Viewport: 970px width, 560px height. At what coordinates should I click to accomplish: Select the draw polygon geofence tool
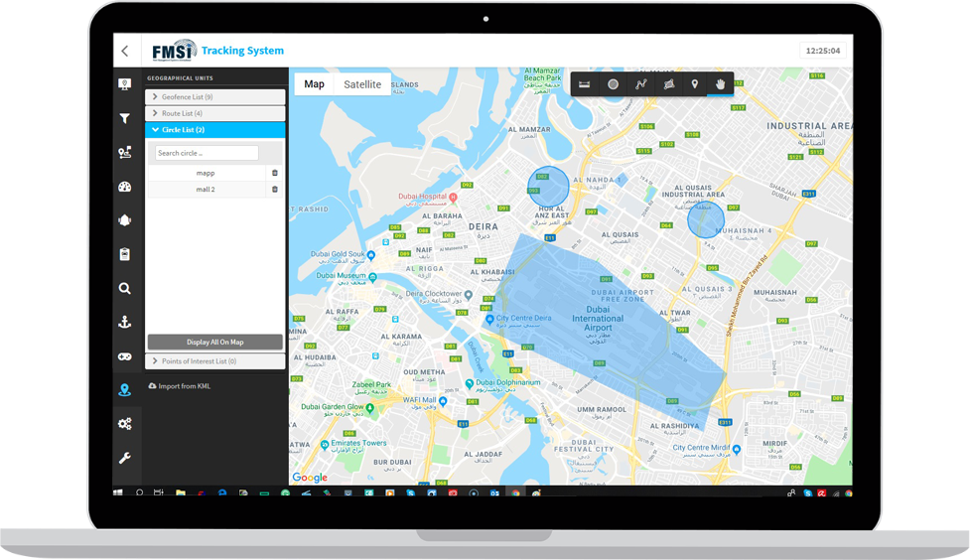669,84
